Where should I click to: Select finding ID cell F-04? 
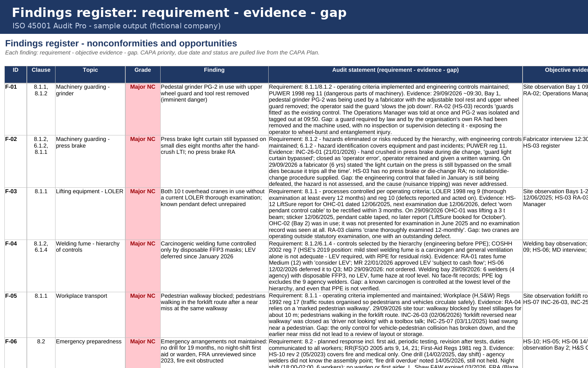[x=16, y=266]
